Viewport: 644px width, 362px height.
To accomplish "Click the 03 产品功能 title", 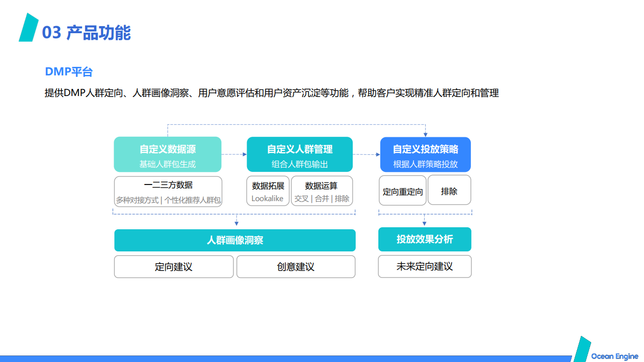I will (87, 32).
